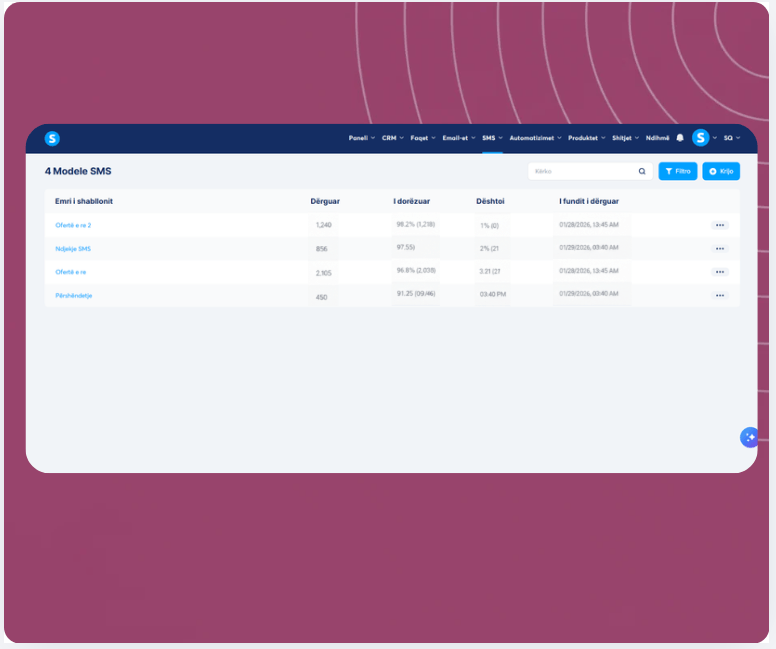Expand the Automatizimet menu
The height and width of the screenshot is (649, 776).
click(535, 138)
